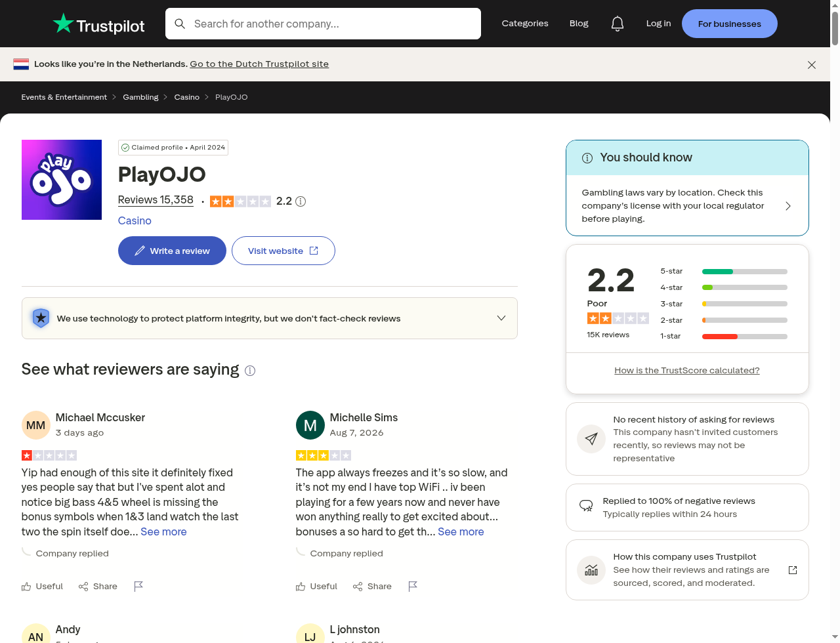This screenshot has height=643, width=840.
Task: Open the Trustpilot logo home link
Action: tap(98, 24)
